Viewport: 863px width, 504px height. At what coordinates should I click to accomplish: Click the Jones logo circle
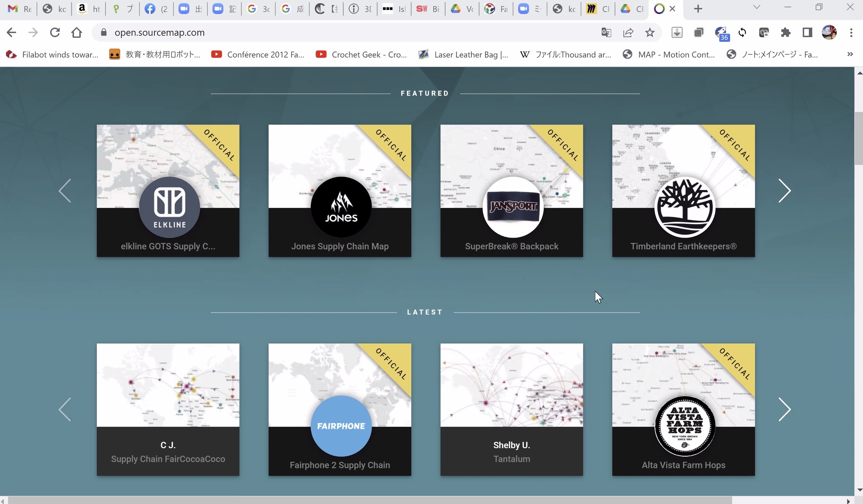coord(341,207)
